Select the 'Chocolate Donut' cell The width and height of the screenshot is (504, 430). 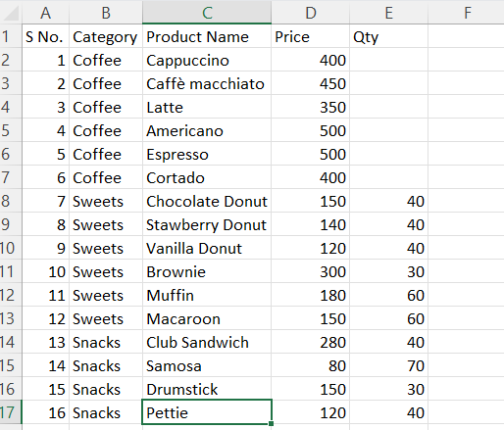pos(207,201)
